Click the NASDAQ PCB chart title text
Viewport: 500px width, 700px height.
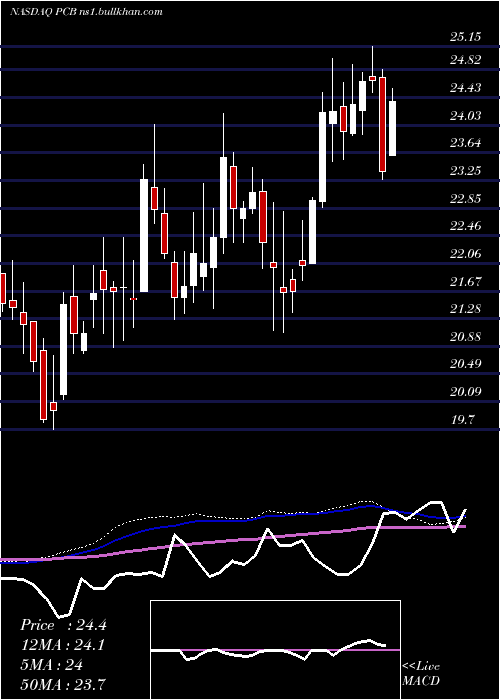86,12
